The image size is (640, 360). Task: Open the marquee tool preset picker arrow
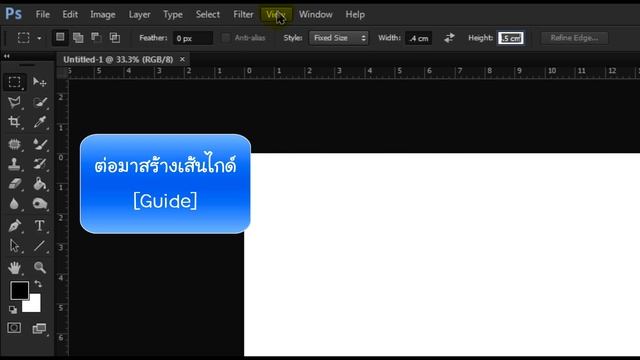39,38
